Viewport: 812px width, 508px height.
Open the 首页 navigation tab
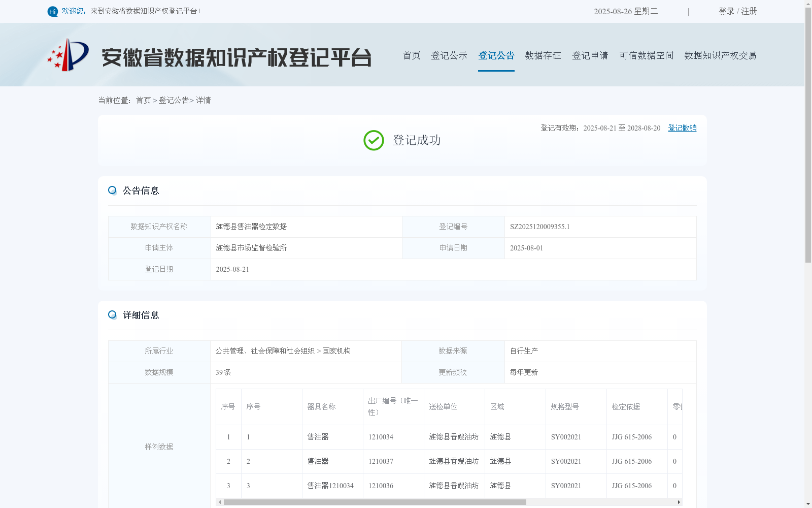pyautogui.click(x=412, y=55)
